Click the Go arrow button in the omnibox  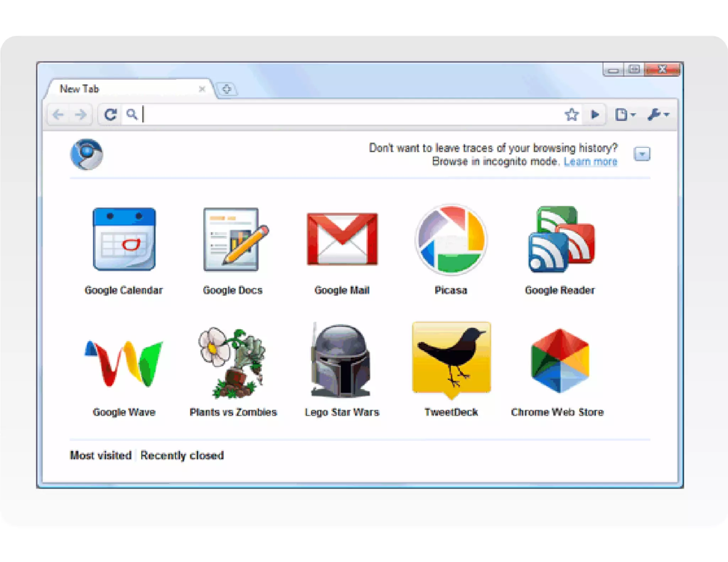pos(595,114)
